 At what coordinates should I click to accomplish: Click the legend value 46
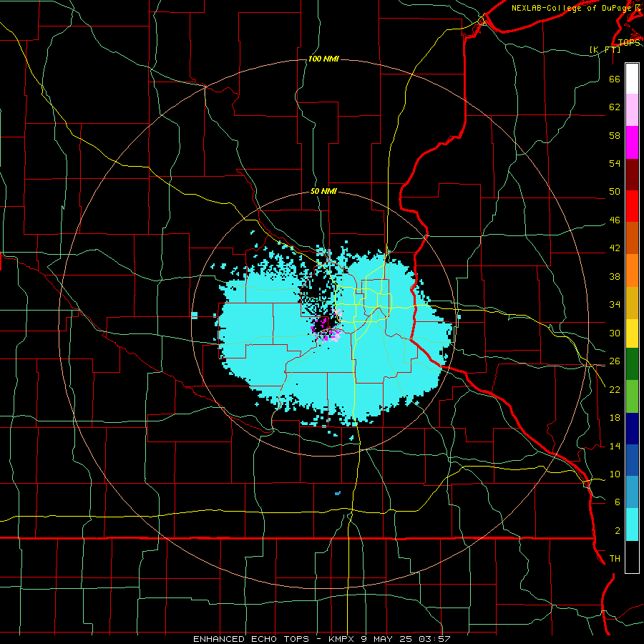click(x=615, y=220)
